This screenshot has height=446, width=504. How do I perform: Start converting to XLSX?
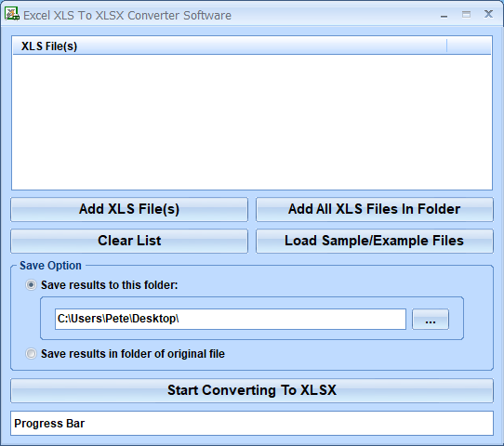[252, 390]
